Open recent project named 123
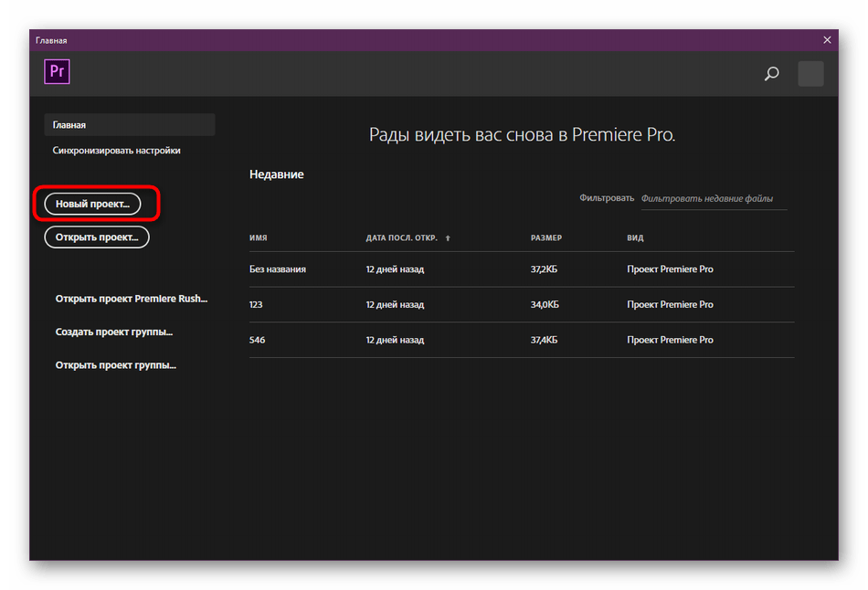This screenshot has width=868, height=590. point(258,305)
